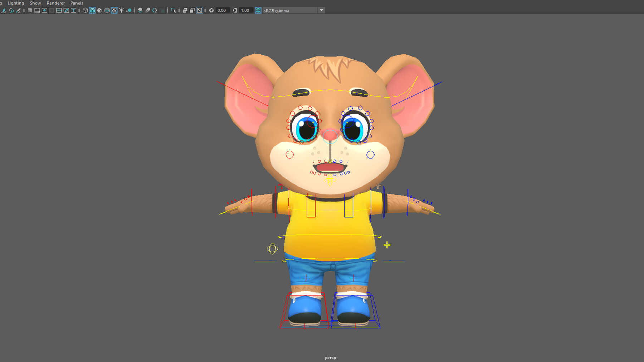644x362 pixels.
Task: Click the X-ray icon
Action: (185, 10)
